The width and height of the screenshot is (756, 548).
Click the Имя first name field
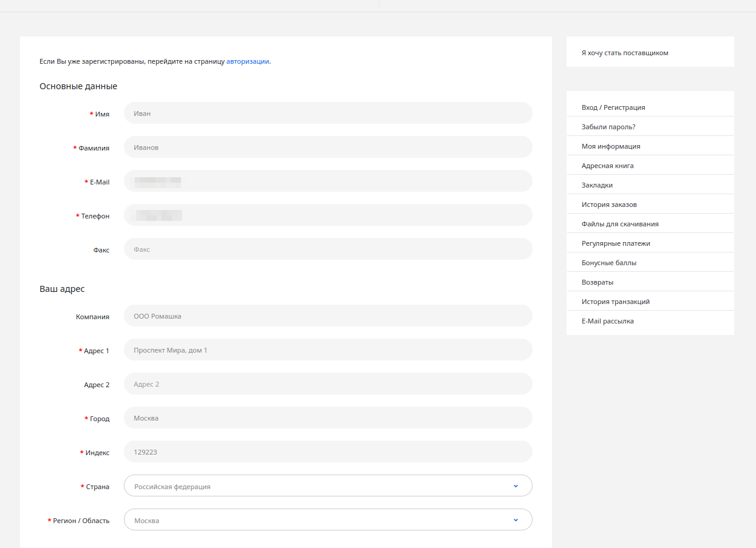point(328,113)
